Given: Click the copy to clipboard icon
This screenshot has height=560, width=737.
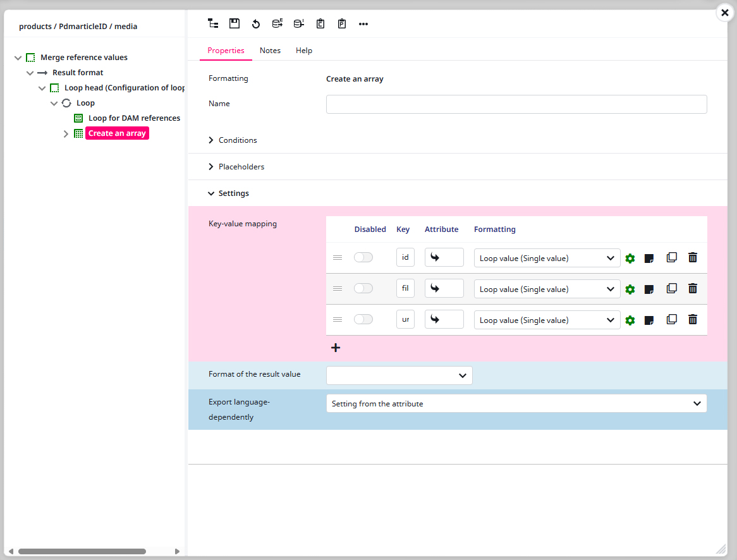Looking at the screenshot, I should (320, 23).
